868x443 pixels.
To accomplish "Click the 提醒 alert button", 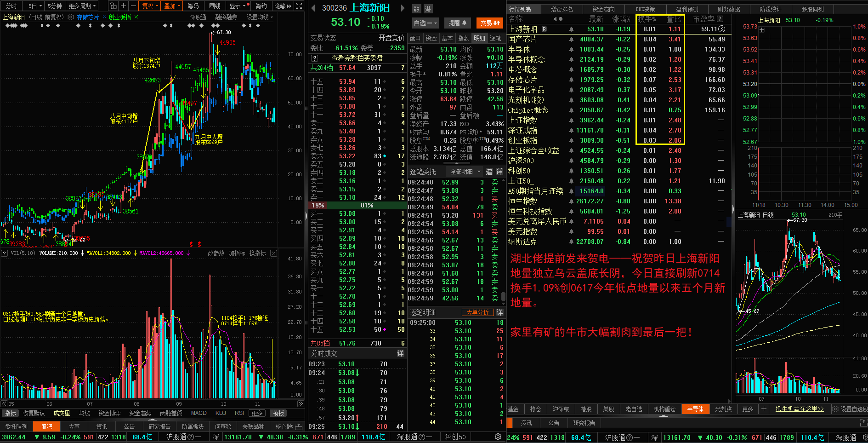I will [x=457, y=23].
